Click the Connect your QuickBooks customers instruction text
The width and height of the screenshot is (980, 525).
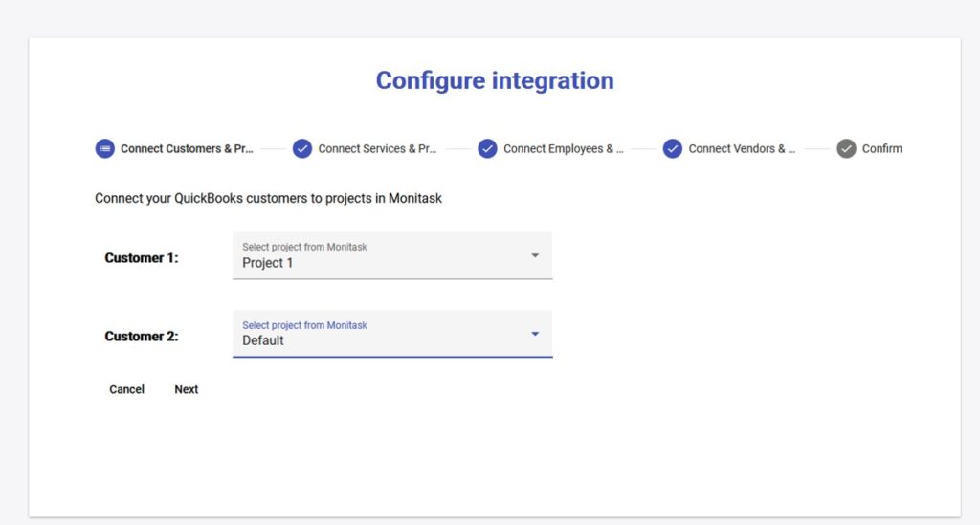pos(268,199)
